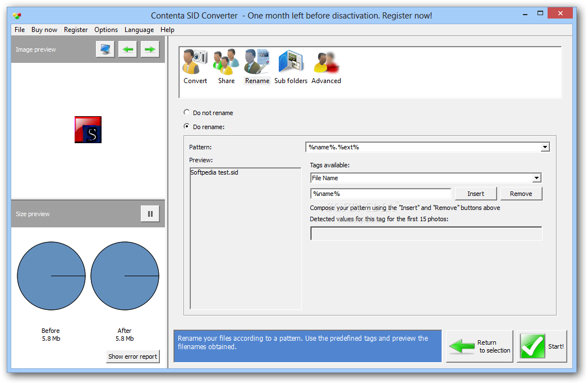The width and height of the screenshot is (588, 384).
Task: Click the Softpedia image thumbnail preview
Action: (x=88, y=130)
